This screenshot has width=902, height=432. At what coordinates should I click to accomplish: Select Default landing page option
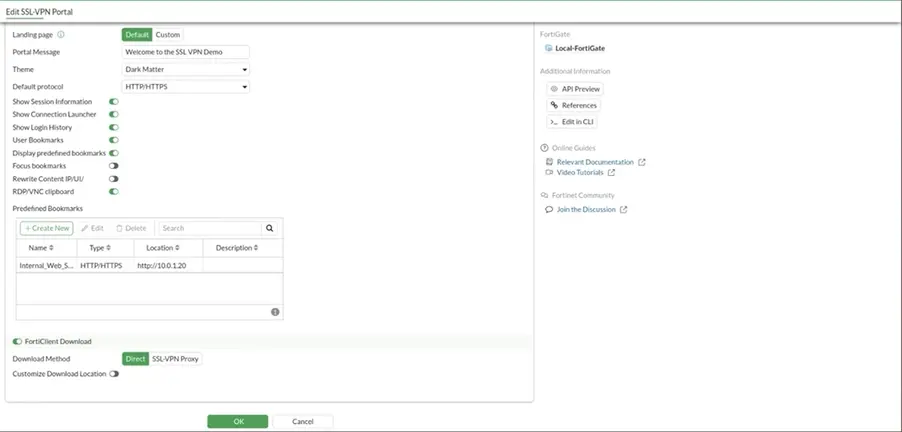(x=137, y=35)
